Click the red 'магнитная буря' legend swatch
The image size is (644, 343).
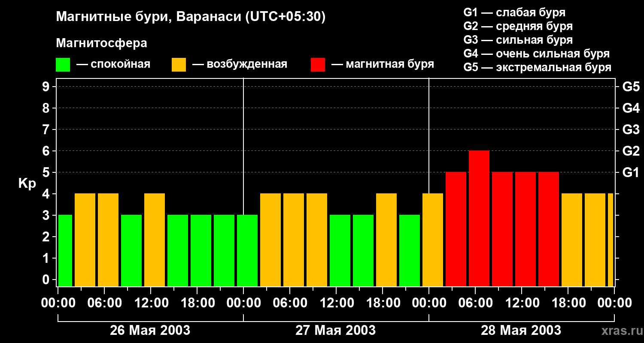(x=318, y=65)
